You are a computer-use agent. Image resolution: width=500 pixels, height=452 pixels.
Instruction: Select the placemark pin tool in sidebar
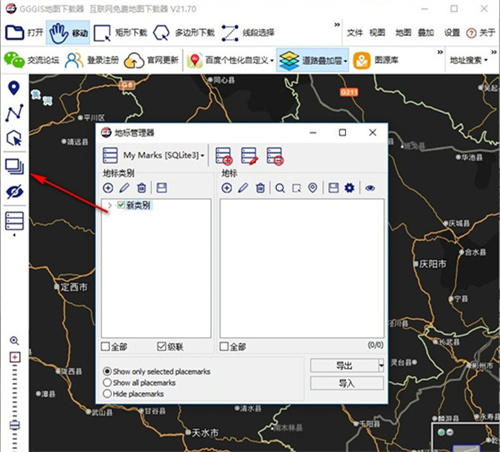(14, 88)
